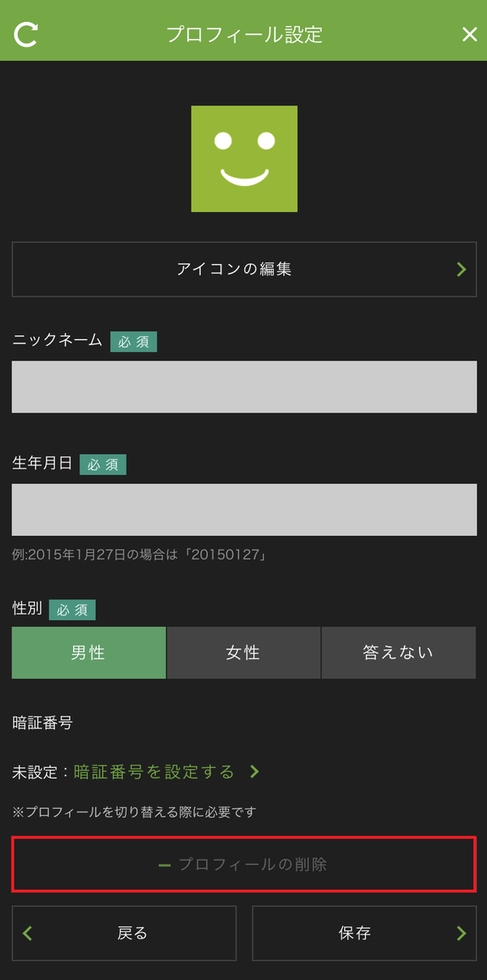
Task: Tap 必須 badge beside ニックネーム
Action: [134, 342]
